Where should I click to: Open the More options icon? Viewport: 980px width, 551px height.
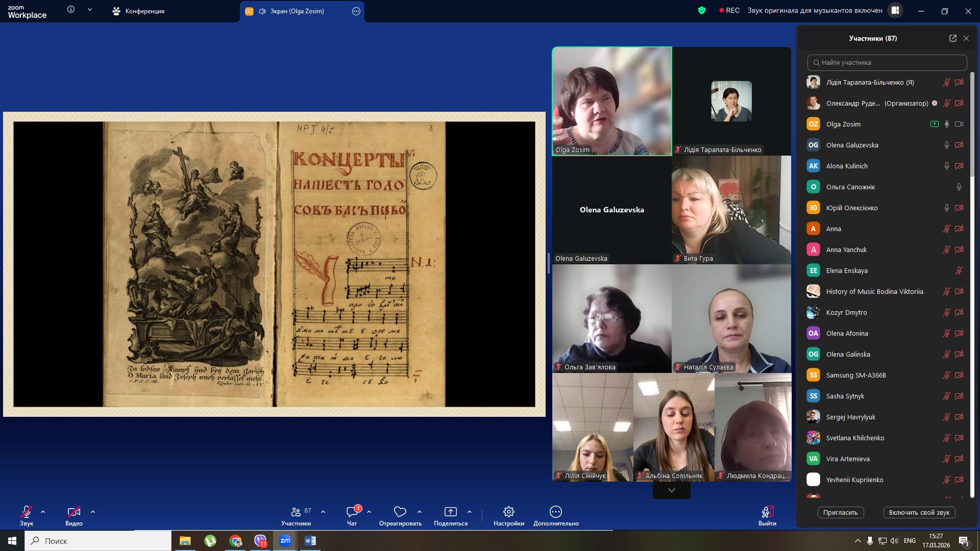pos(555,512)
